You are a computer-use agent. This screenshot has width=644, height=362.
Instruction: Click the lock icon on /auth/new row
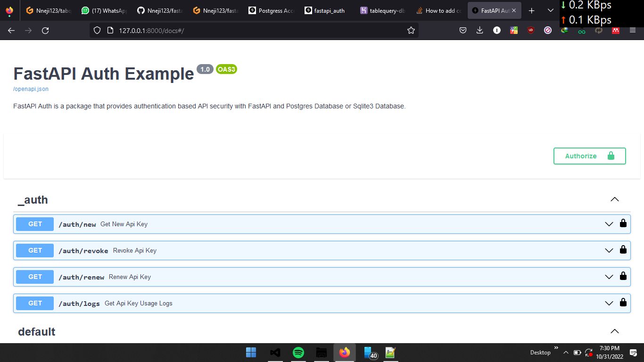[x=623, y=223]
